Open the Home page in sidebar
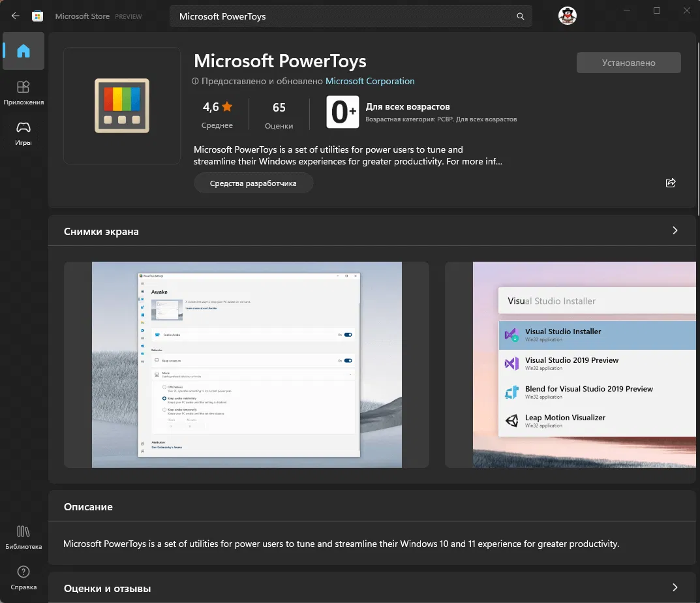This screenshot has height=603, width=700. pos(23,51)
